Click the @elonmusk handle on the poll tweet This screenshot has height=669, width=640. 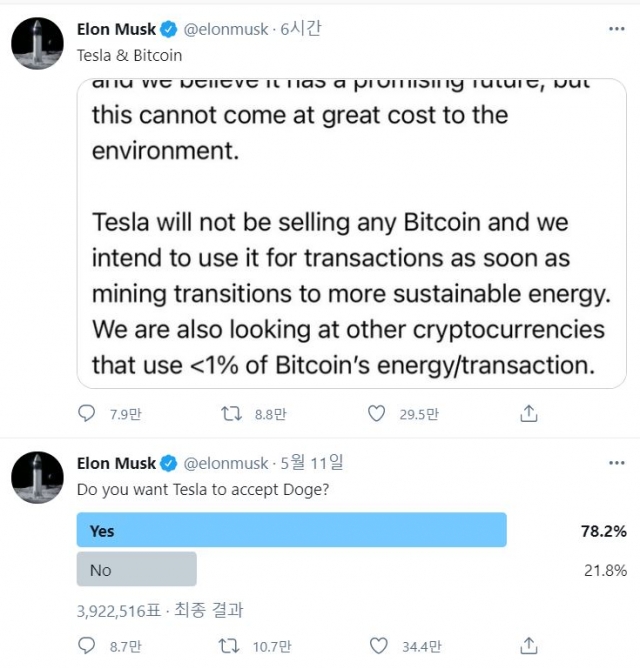pos(226,463)
